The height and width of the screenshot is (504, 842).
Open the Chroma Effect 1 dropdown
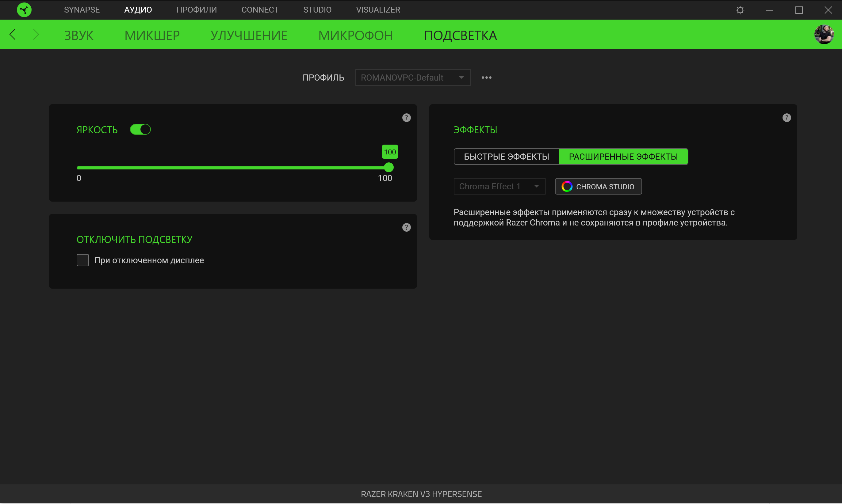(x=499, y=187)
